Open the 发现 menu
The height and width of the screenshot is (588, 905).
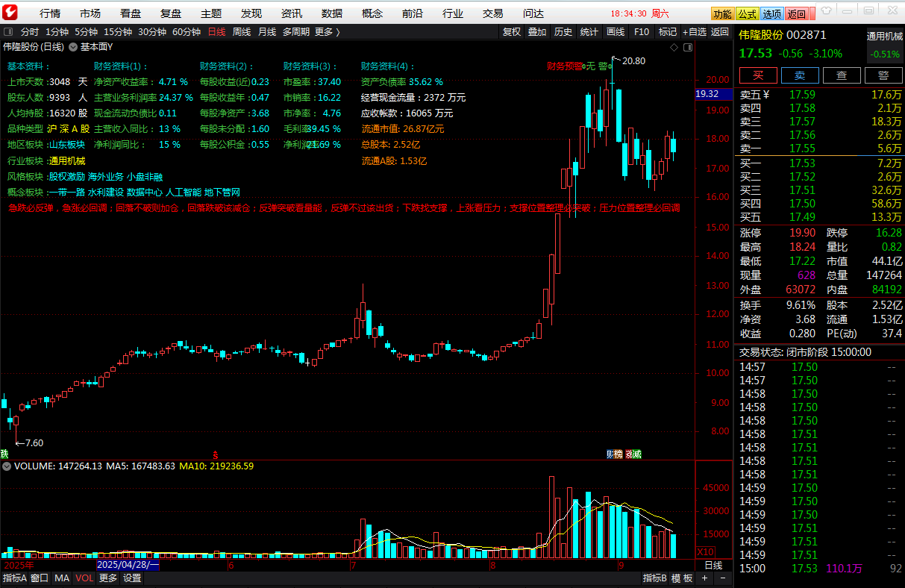point(251,13)
